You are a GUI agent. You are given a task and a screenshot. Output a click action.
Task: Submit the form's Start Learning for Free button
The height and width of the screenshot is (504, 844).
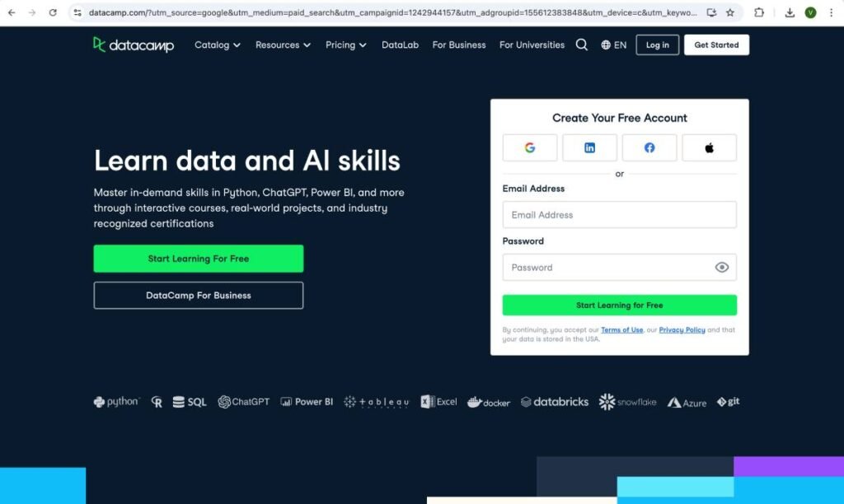(620, 305)
